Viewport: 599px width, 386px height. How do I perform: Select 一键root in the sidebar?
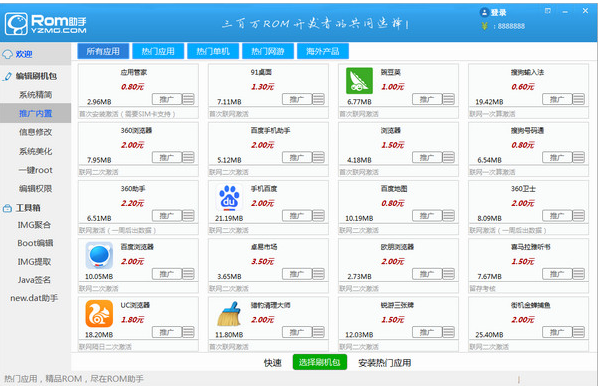pyautogui.click(x=36, y=170)
